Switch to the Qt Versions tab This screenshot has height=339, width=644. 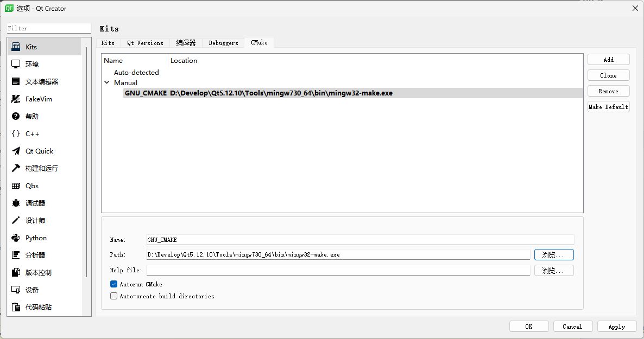pyautogui.click(x=145, y=43)
